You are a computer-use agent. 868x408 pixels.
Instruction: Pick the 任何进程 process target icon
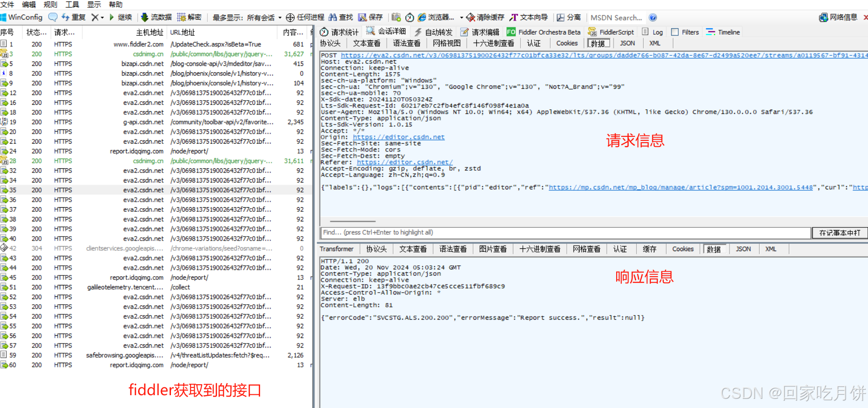coord(305,17)
